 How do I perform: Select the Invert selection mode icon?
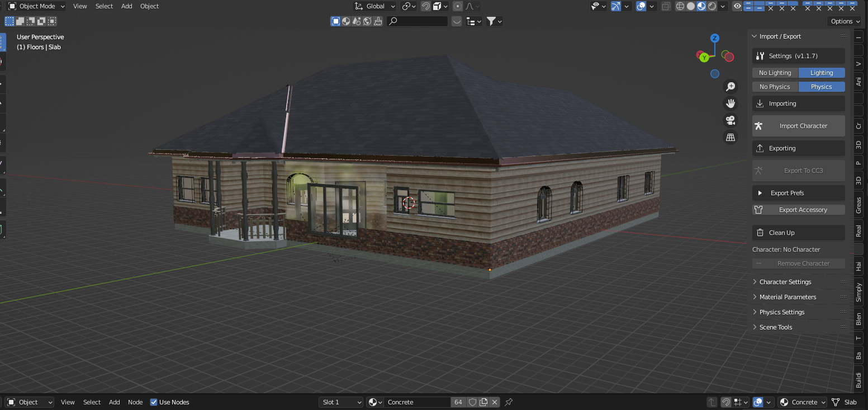pyautogui.click(x=41, y=21)
